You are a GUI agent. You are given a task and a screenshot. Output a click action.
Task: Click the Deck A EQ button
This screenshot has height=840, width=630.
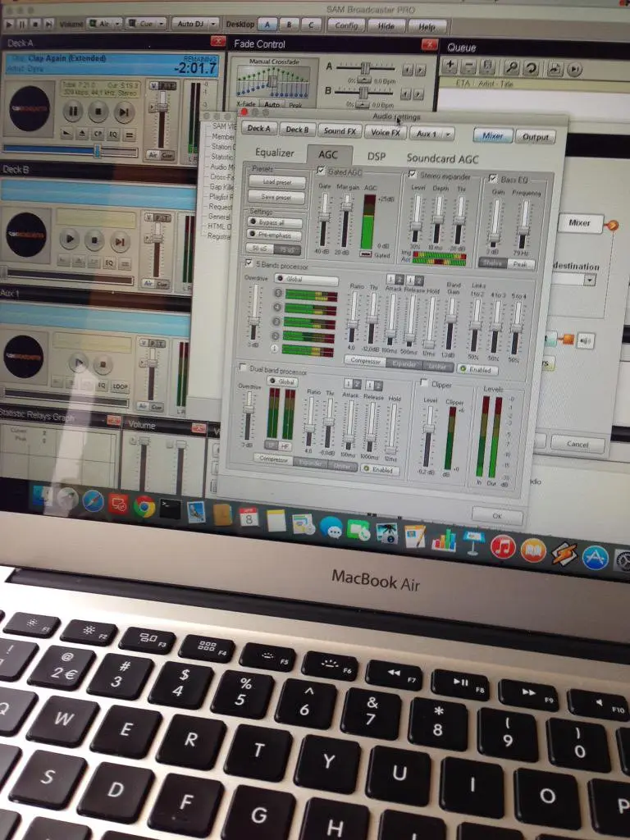point(112,135)
